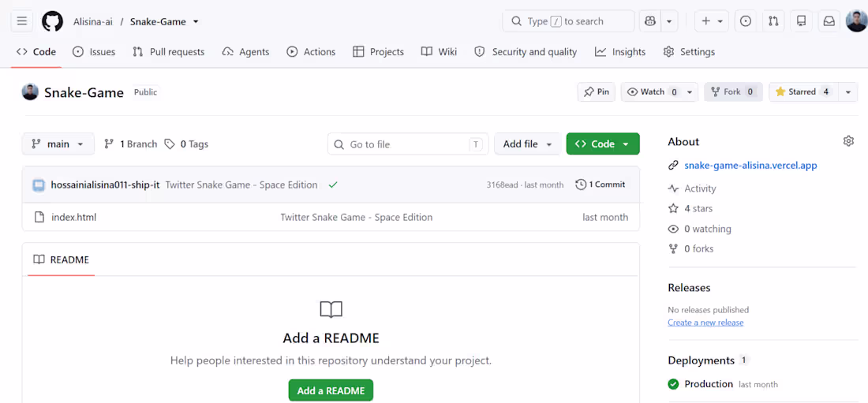Open the Copilot chat icon
Viewport: 868px width, 403px height.
click(x=650, y=21)
